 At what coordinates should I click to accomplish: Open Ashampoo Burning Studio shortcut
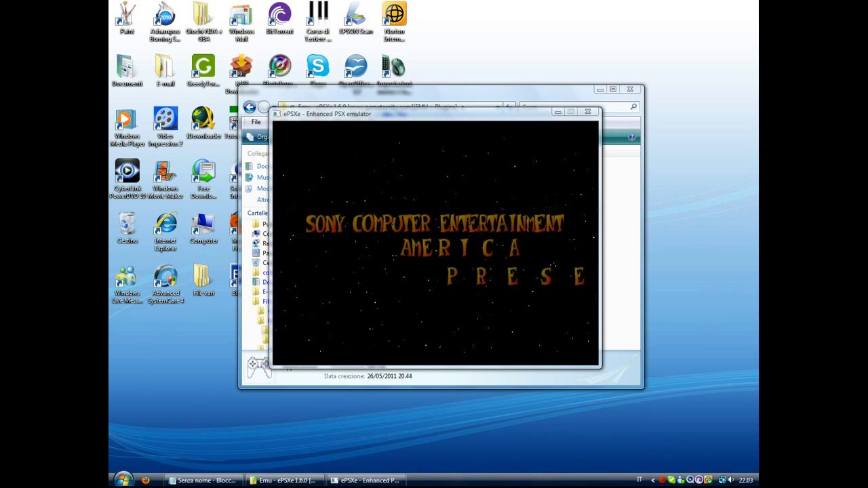point(165,22)
